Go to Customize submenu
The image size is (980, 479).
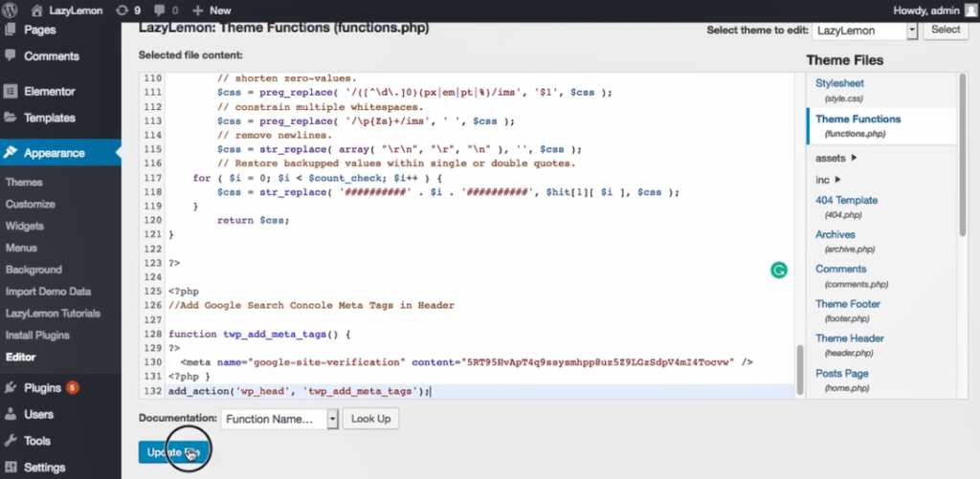tap(30, 205)
